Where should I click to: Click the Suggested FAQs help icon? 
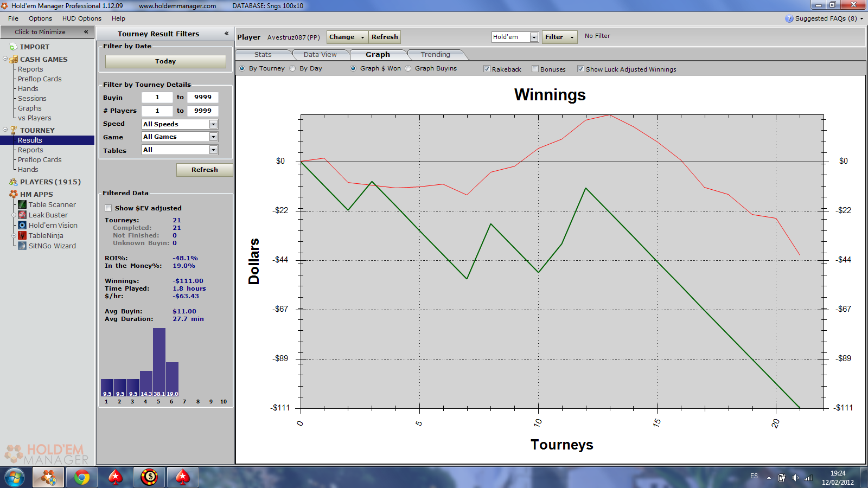pos(789,18)
